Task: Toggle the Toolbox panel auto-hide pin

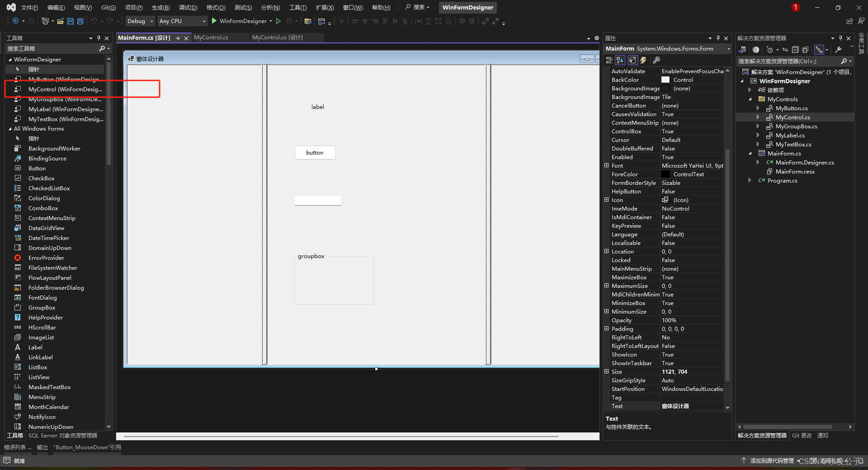Action: point(99,38)
